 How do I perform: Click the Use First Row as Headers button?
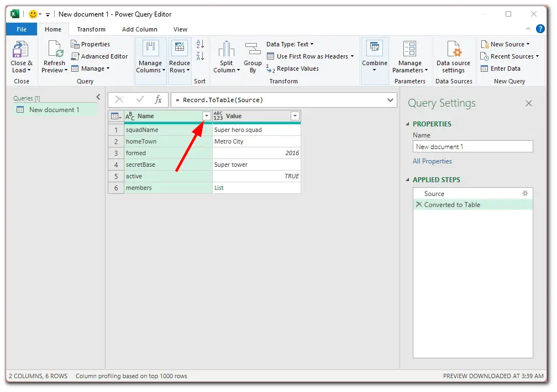(307, 56)
